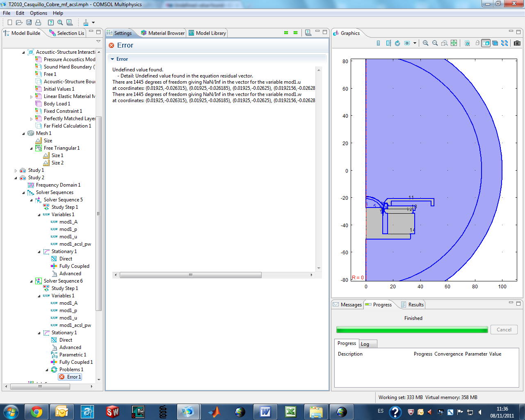Click the Model Builder tree vertical scrollbar
The image size is (525, 420).
98,213
